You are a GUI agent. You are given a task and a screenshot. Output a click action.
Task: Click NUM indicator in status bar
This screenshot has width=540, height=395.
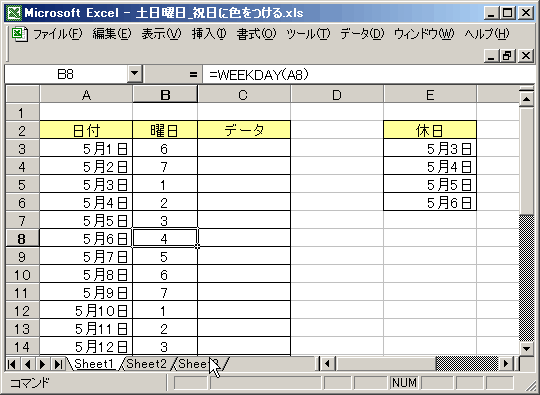(404, 382)
